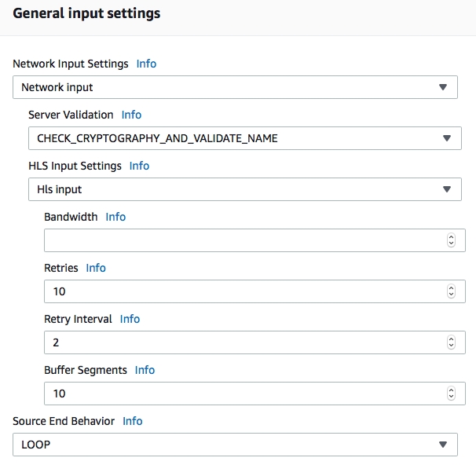Image resolution: width=476 pixels, height=465 pixels.
Task: View Info link next to Bandwidth
Action: coord(115,217)
